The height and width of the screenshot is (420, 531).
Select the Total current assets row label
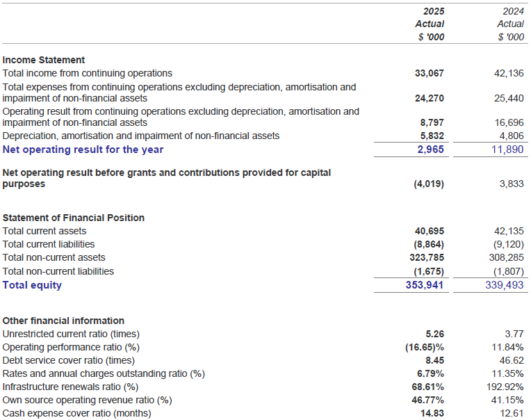(x=44, y=231)
